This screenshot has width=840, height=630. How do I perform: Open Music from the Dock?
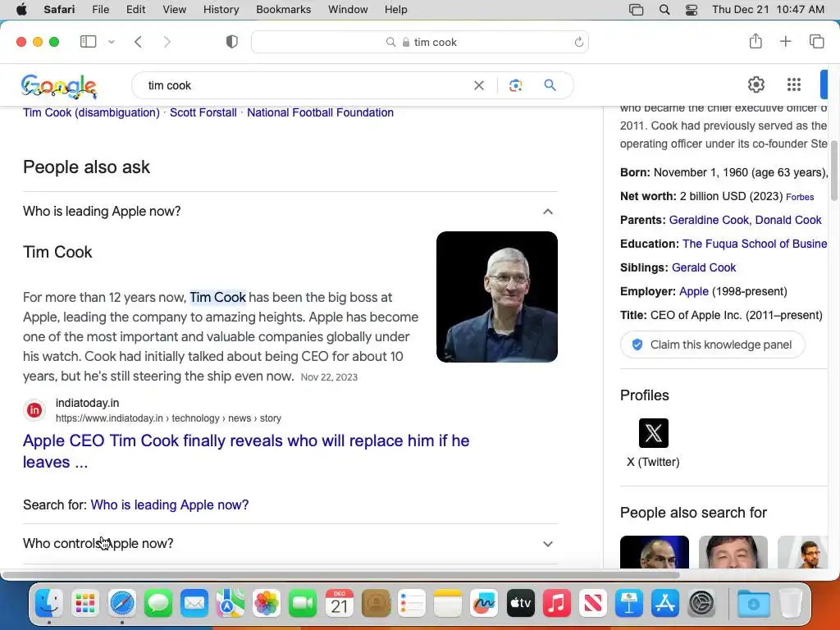[x=557, y=604]
